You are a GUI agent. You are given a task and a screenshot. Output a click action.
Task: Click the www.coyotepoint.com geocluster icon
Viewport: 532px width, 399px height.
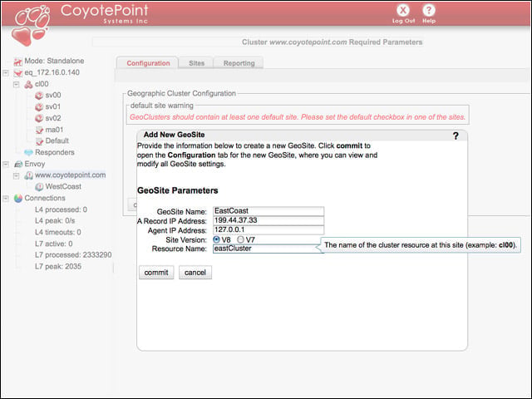(28, 175)
